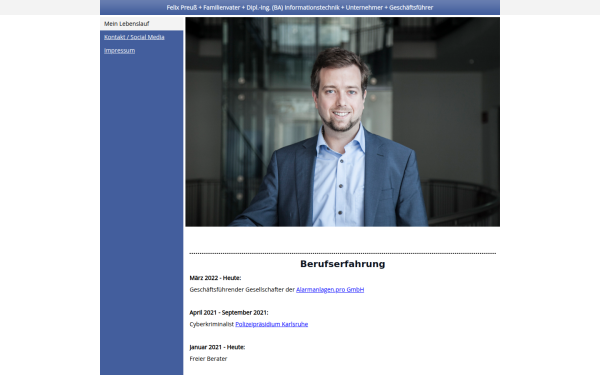This screenshot has width=600, height=375.
Task: Click the large portrait photo
Action: point(342,122)
